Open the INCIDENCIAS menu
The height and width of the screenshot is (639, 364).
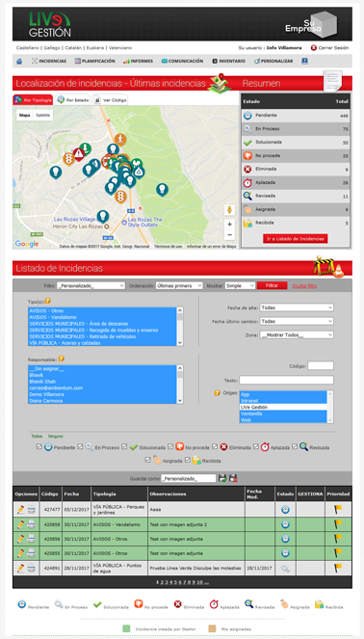coord(49,61)
